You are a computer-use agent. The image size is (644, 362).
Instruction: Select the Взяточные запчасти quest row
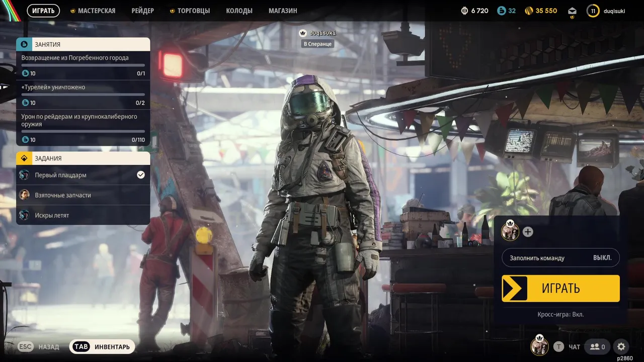point(83,195)
